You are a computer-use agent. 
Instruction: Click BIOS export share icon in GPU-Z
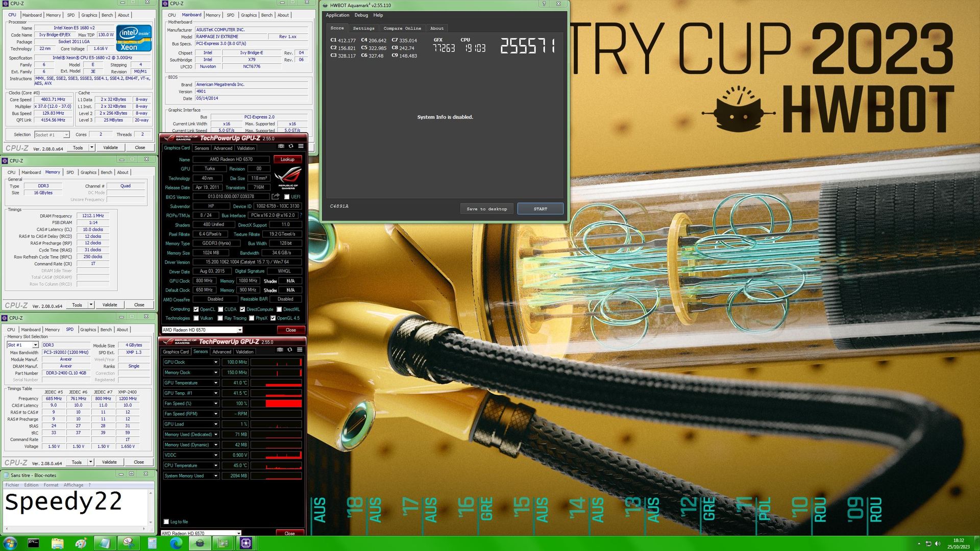[x=276, y=196]
